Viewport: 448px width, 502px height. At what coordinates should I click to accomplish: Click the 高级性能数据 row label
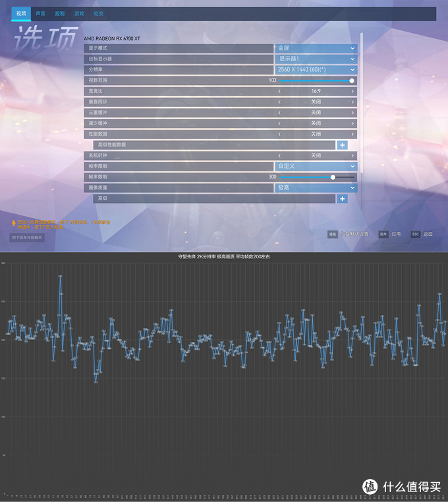(x=112, y=145)
